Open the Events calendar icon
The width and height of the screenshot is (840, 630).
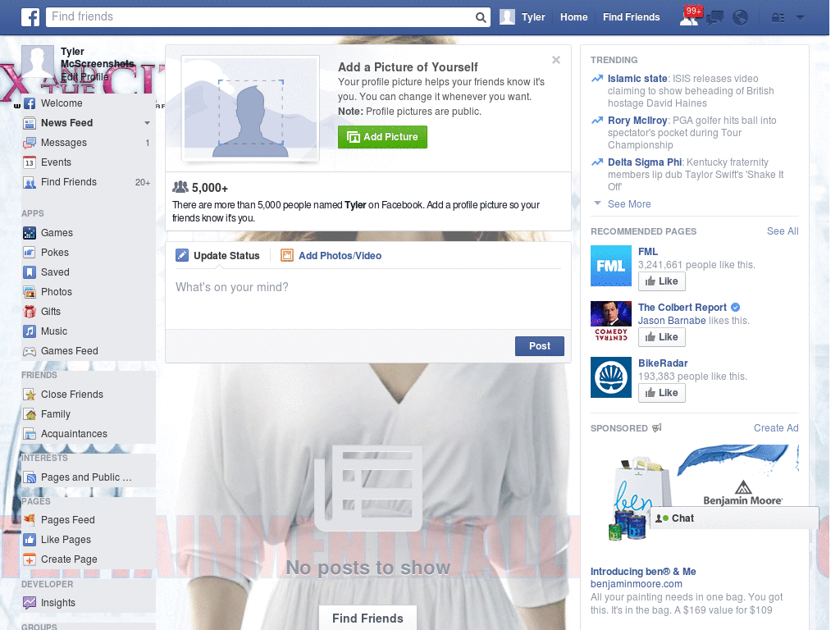[x=30, y=162]
